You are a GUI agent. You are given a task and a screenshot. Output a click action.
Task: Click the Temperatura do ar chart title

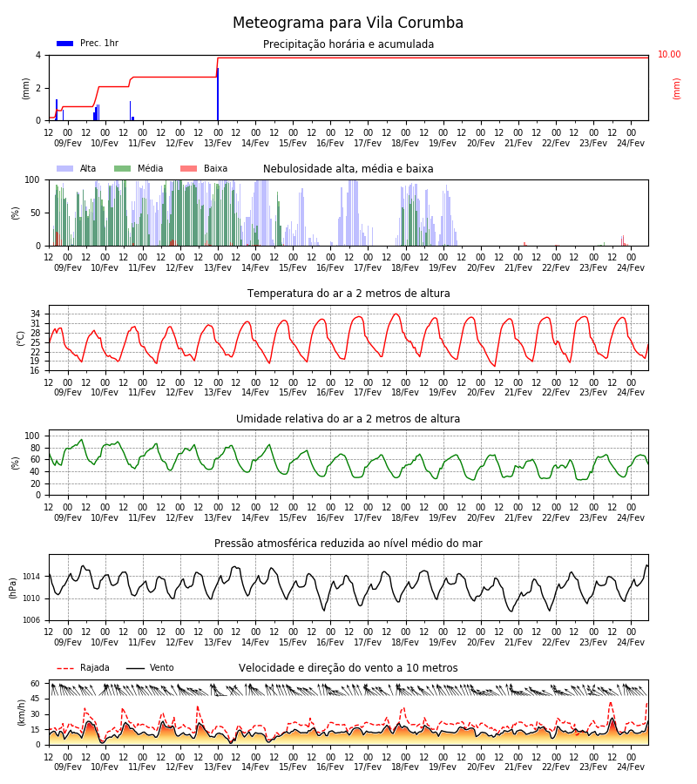pyautogui.click(x=348, y=294)
